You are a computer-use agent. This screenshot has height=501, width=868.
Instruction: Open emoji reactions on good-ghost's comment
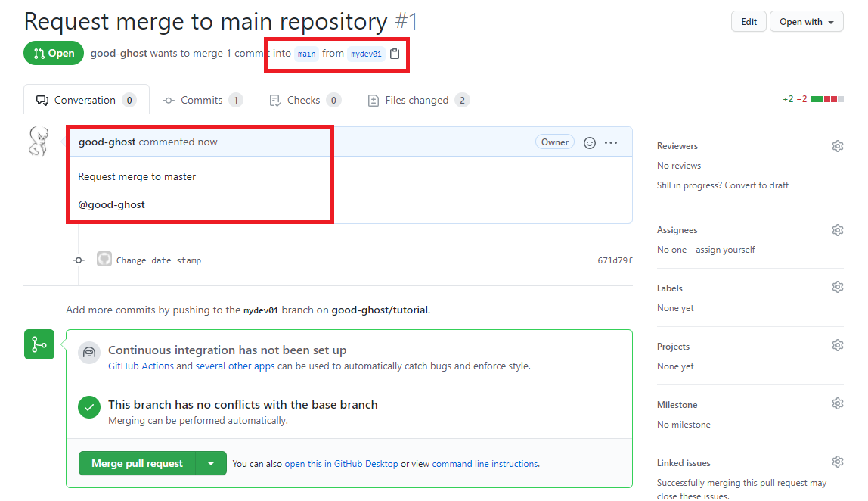tap(590, 142)
